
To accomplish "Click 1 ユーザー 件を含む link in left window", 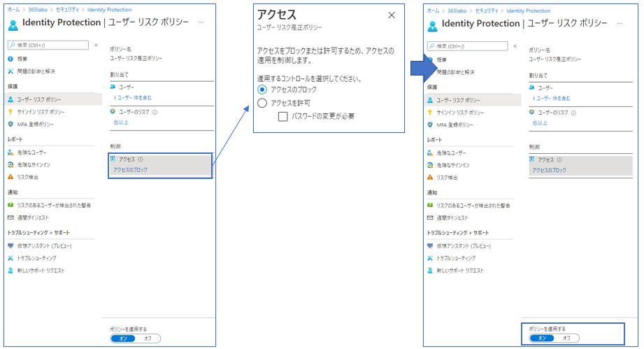I will 132,98.
